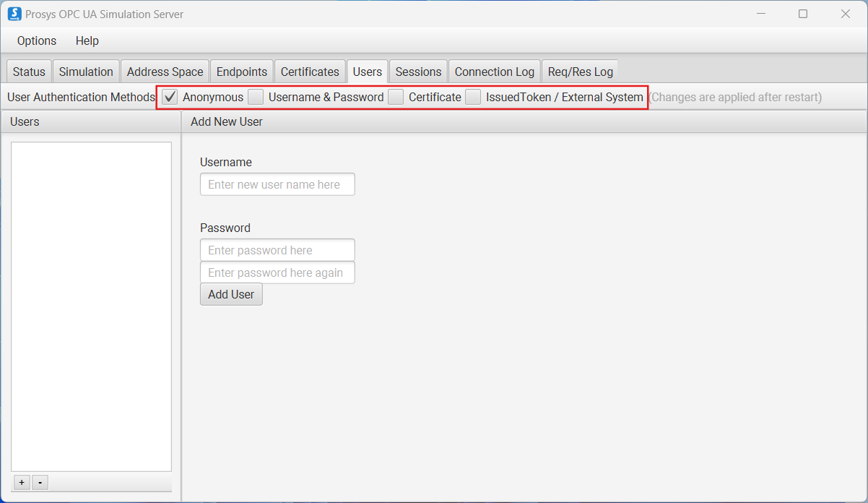Close the Prosys Simulation Server window
This screenshot has width=868, height=503.
[x=846, y=14]
